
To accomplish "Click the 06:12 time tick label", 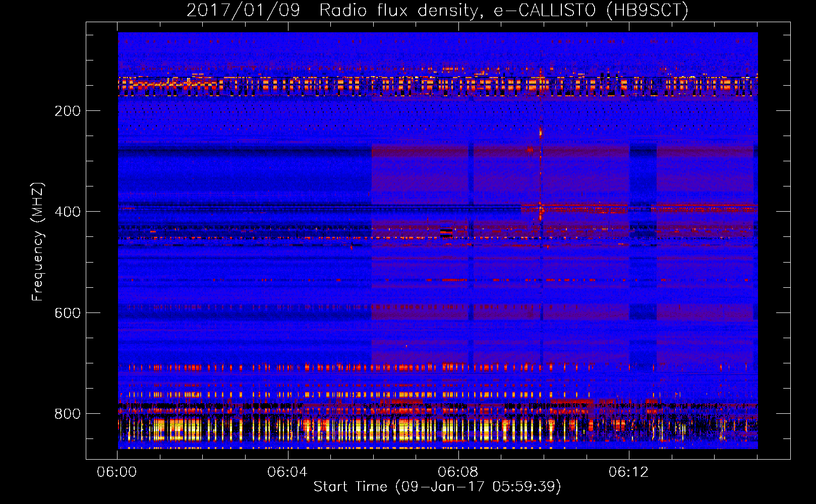I will tap(628, 472).
